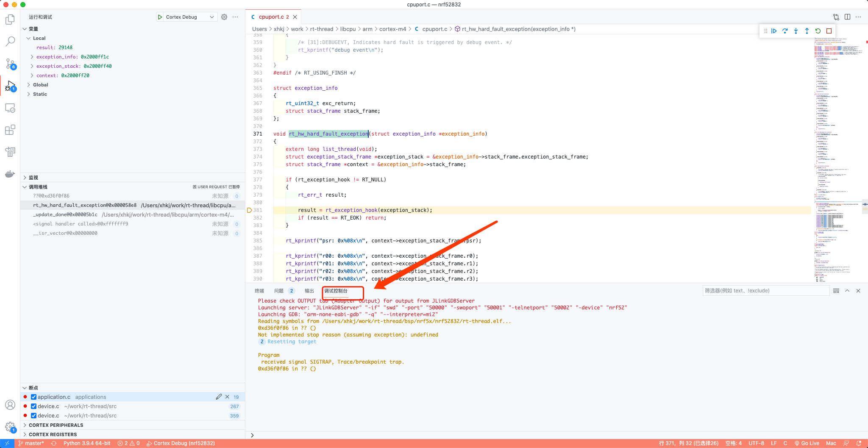Click Python 3.9.4 64-bit interpreter status
868x448 pixels.
point(87,443)
